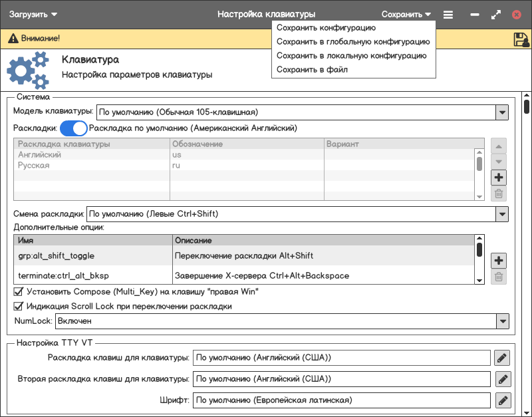Click the floppy disk save icon
Screen dimensions: 532x417
point(521,40)
